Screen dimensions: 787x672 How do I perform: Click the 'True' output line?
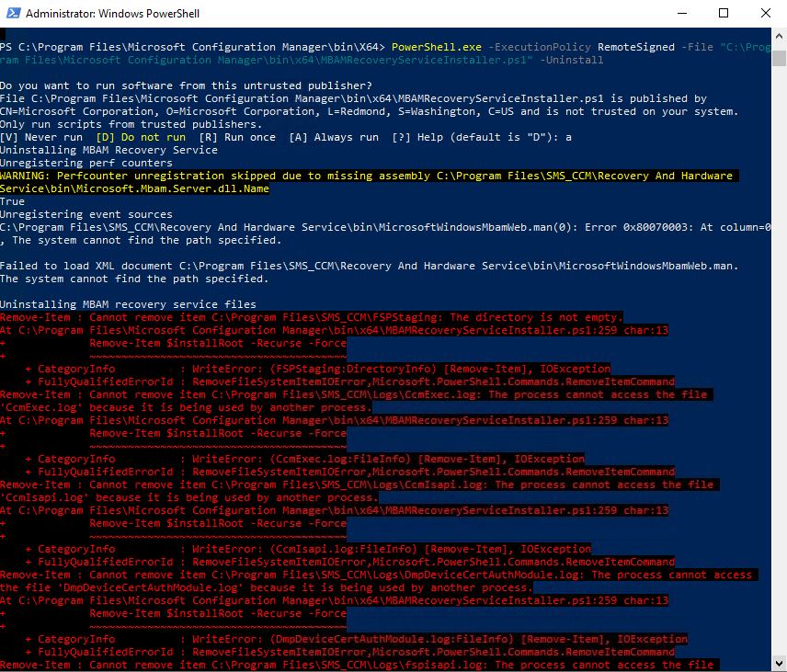(x=13, y=201)
